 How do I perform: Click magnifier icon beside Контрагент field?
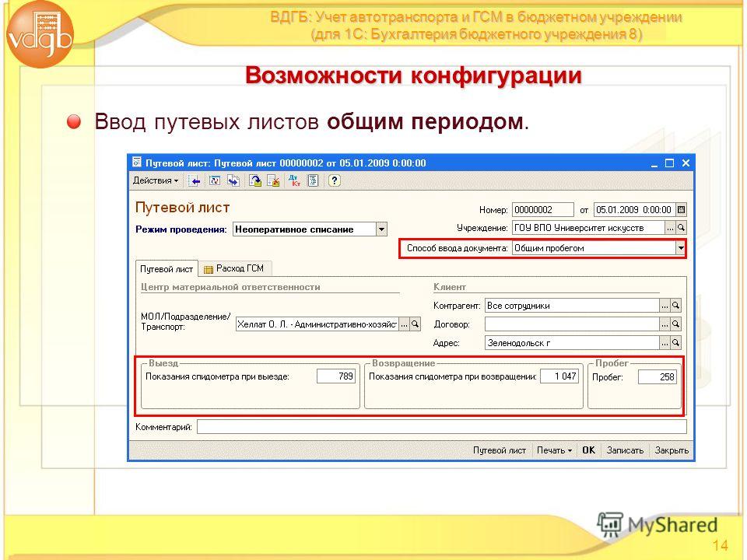(675, 306)
